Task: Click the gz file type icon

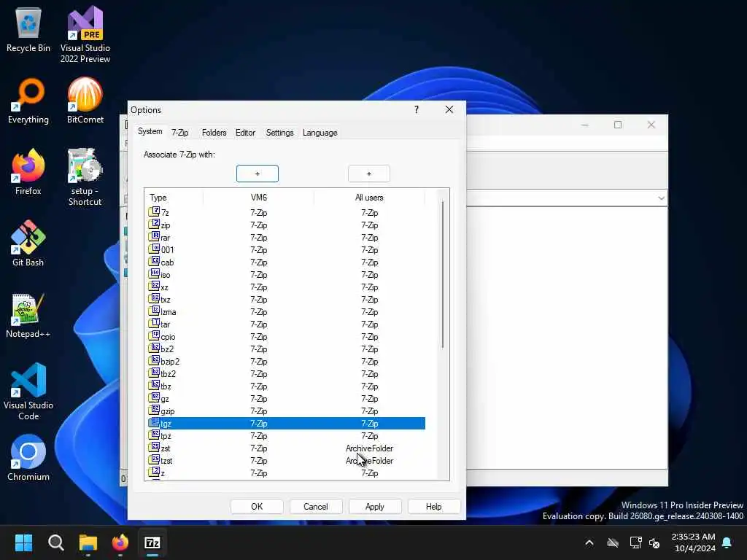Action: tap(155, 397)
